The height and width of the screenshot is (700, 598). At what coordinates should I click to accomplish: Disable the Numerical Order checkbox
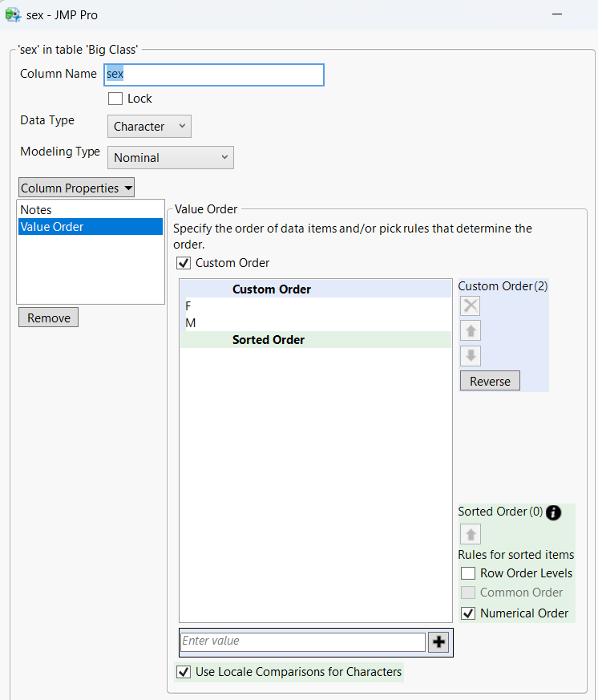(468, 613)
